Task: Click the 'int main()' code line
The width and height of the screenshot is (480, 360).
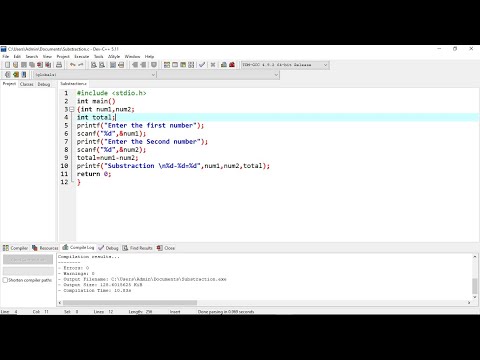Action: [96, 101]
